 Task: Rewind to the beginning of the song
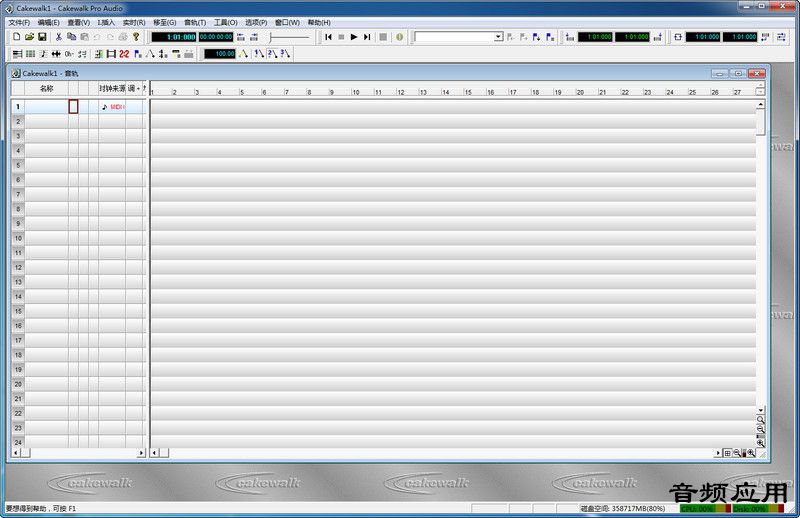pyautogui.click(x=328, y=37)
